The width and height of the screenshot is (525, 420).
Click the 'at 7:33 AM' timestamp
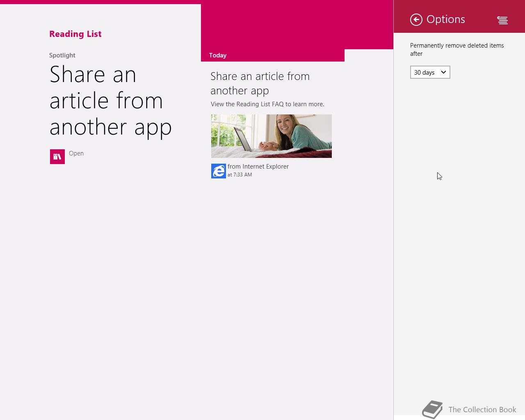point(240,175)
